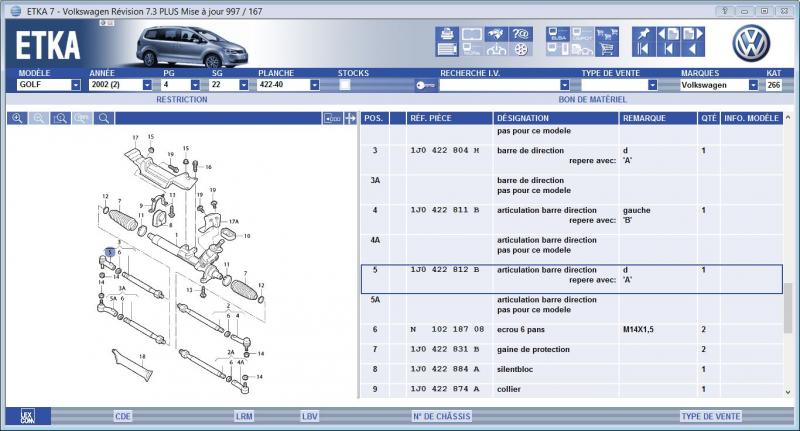Click the wheel rim icon
This screenshot has height=431, width=800.
[x=520, y=49]
